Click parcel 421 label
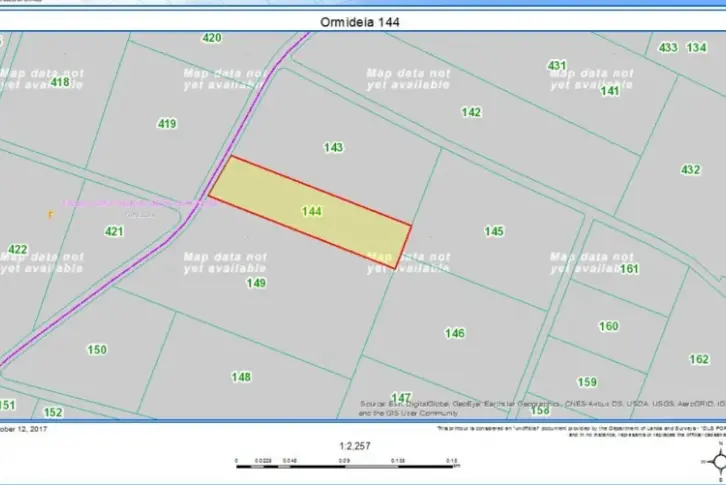 [x=114, y=231]
